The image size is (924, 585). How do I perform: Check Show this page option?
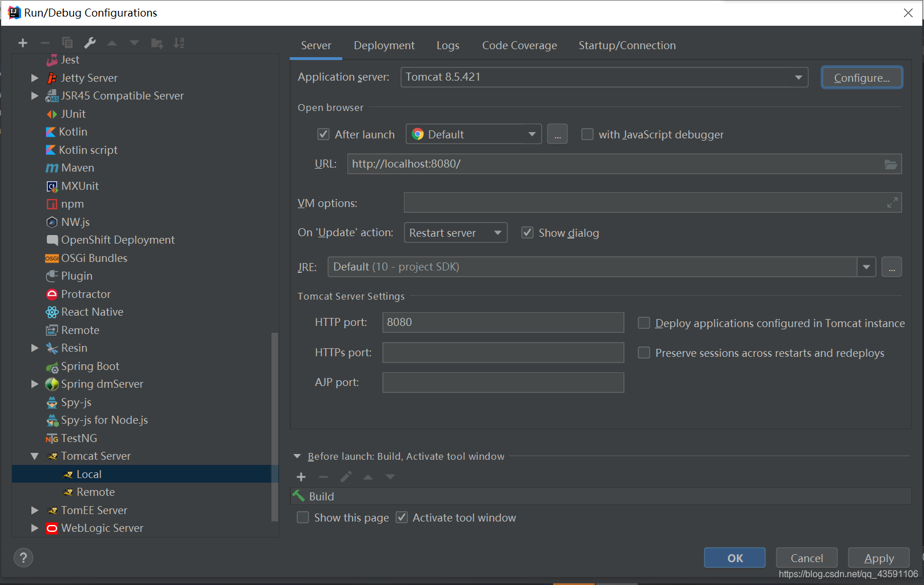coord(303,518)
